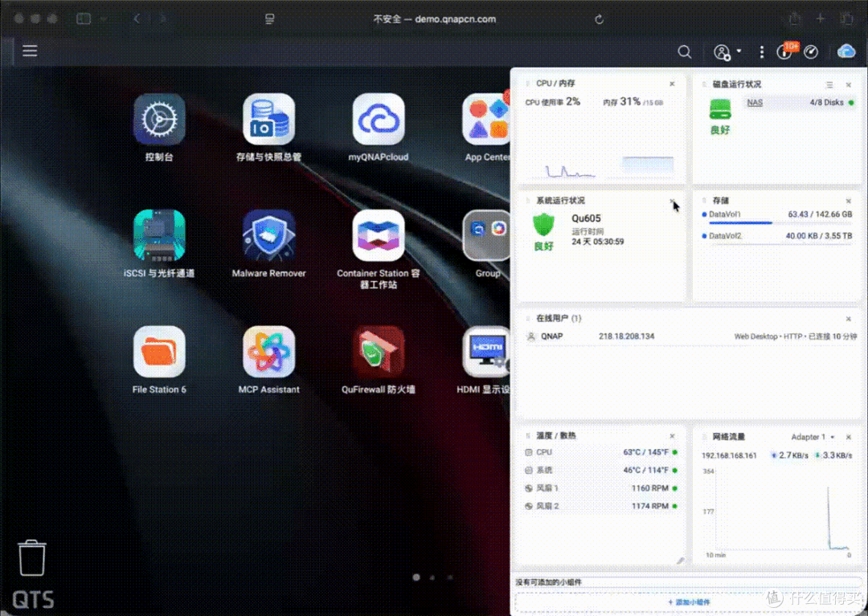Open the QTS recycle bin

[32, 558]
